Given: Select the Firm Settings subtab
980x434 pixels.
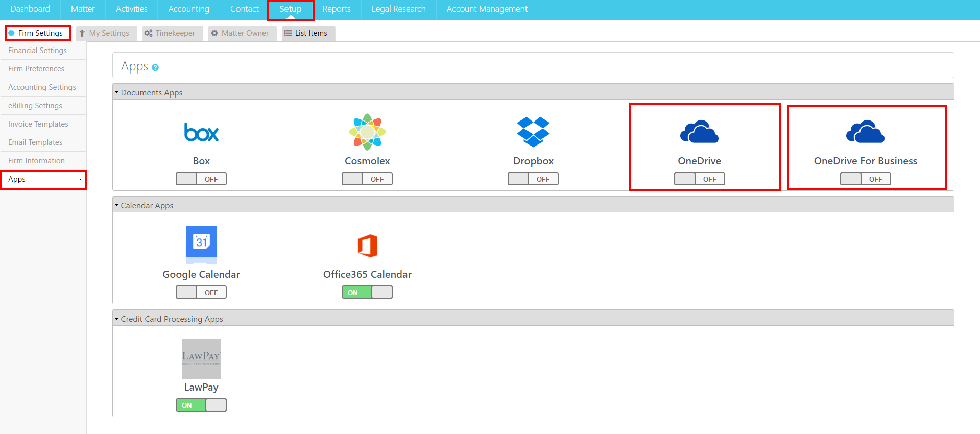Looking at the screenshot, I should pos(38,33).
